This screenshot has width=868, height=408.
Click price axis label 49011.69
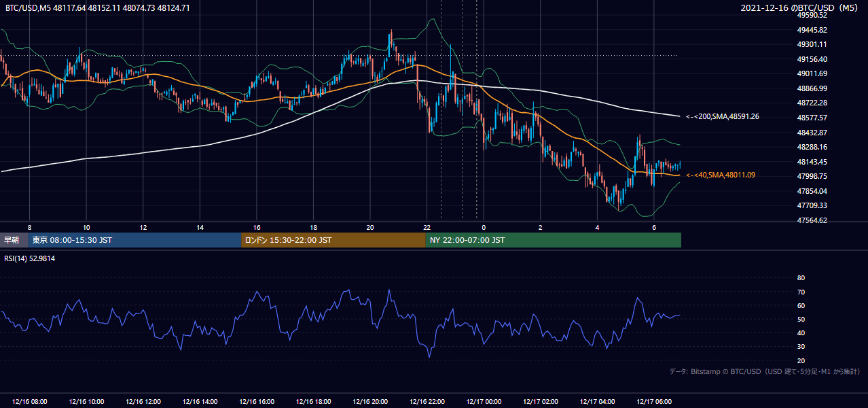(812, 73)
